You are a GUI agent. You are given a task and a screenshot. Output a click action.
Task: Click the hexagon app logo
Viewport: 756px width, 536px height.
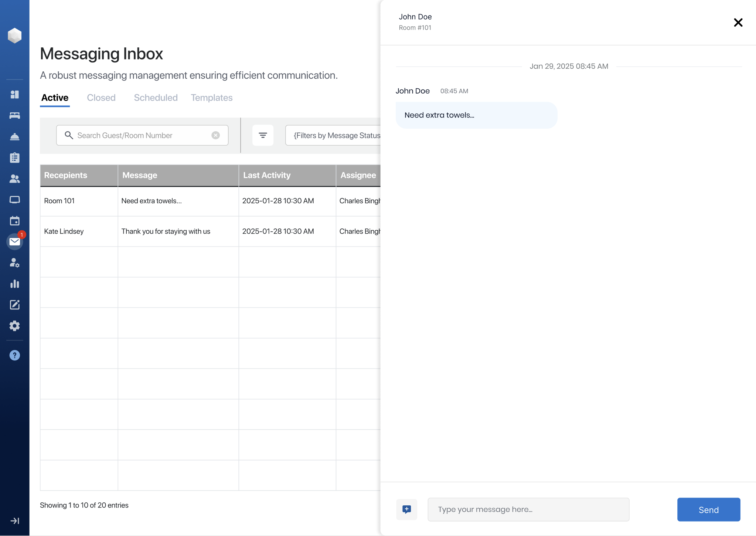14,35
